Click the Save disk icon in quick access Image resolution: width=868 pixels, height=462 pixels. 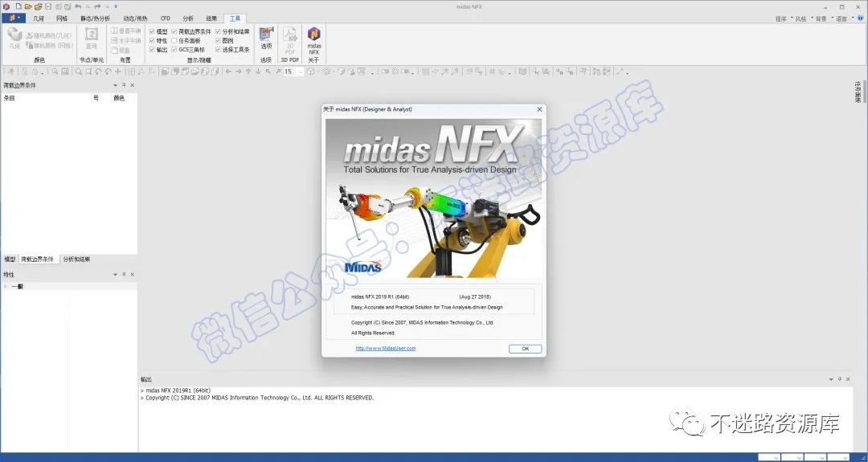tap(48, 6)
